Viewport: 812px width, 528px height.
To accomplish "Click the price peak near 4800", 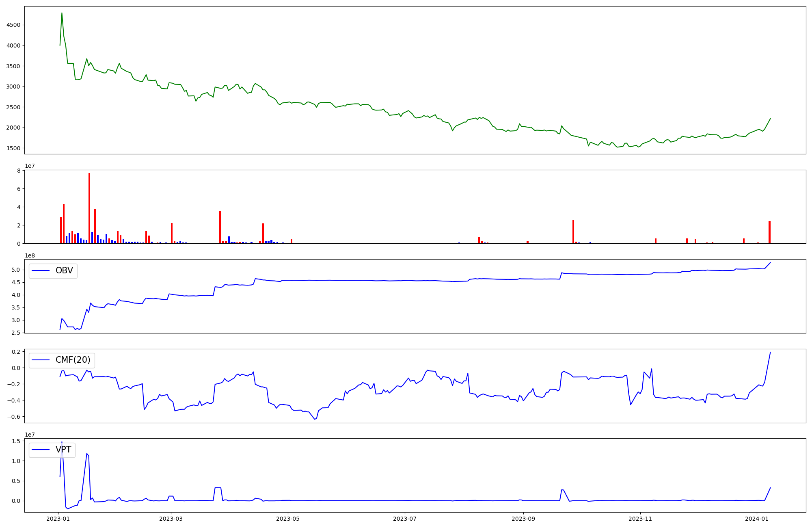I will pos(62,13).
